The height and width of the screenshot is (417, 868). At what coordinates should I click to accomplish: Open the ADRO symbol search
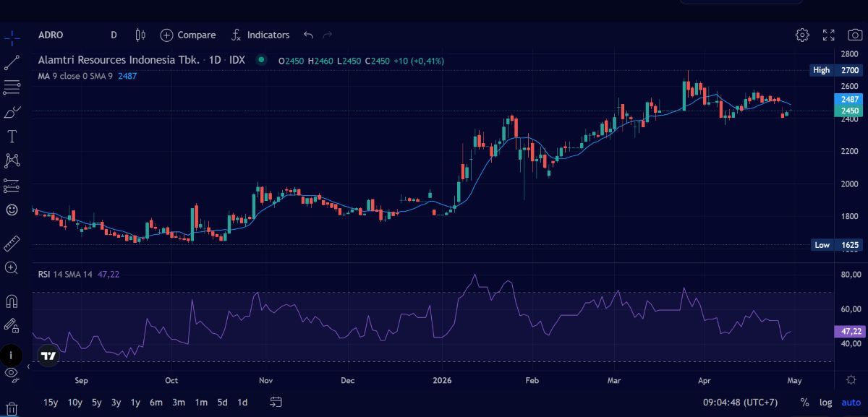(x=51, y=35)
